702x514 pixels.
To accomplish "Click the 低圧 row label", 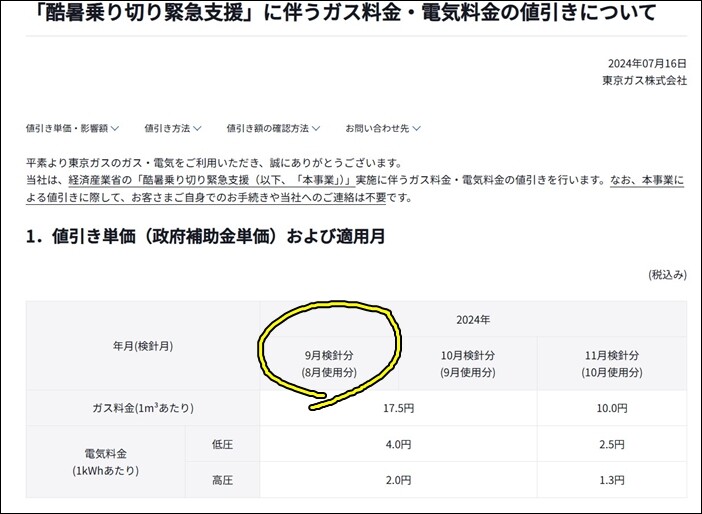I will [223, 444].
